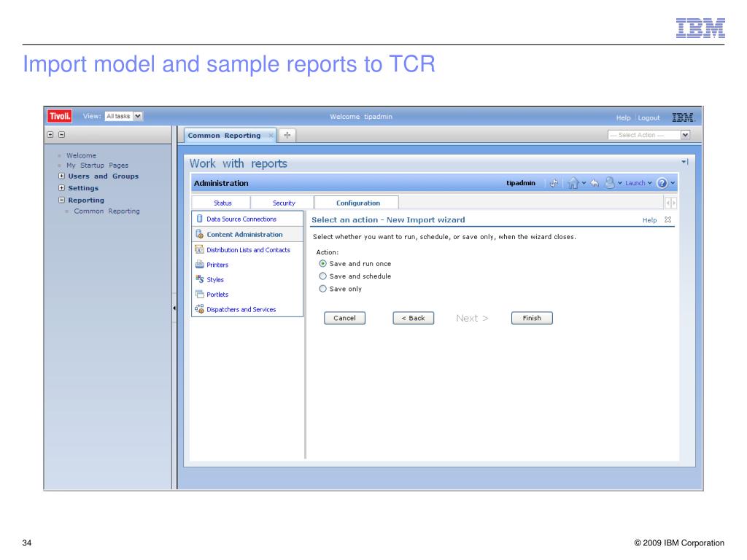The height and width of the screenshot is (560, 747).
Task: Click the Users and Groups label
Action: [103, 176]
